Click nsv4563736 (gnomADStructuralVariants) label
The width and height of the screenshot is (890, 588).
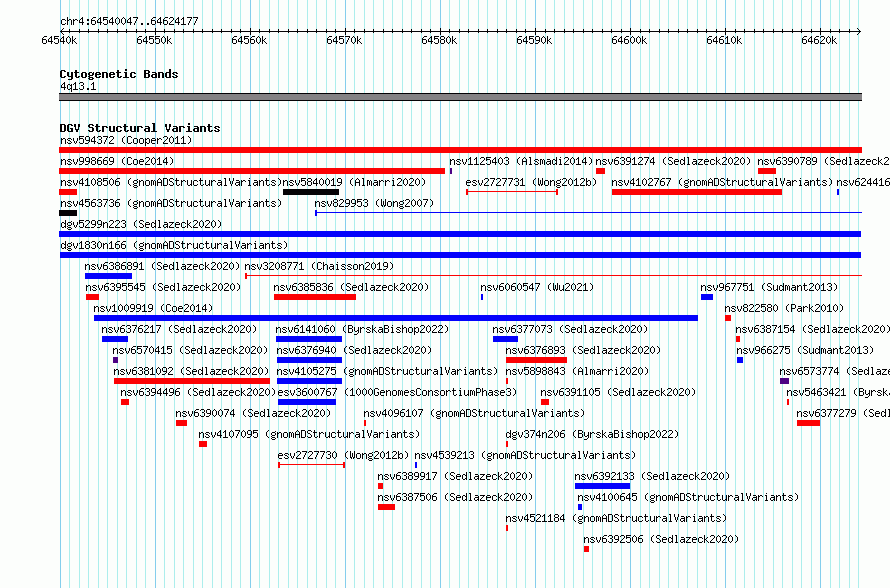(171, 203)
